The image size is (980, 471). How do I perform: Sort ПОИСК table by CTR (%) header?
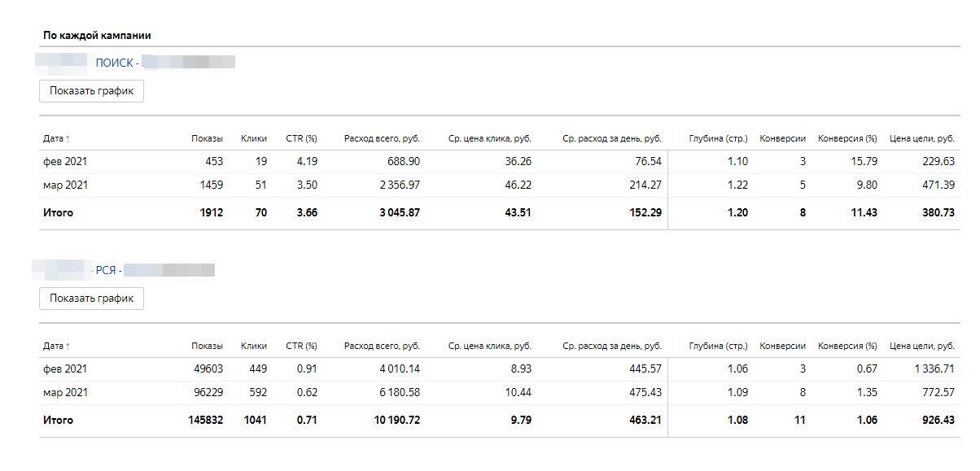(301, 138)
